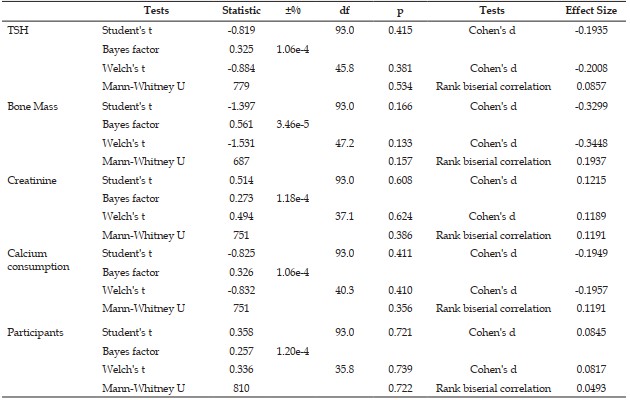Click Creatinine Welch's t df 37.1
This screenshot has width=630, height=400.
click(344, 216)
